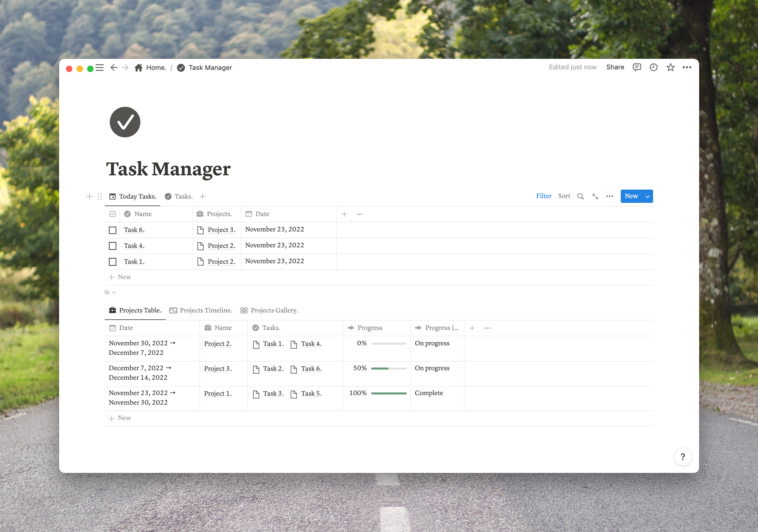Click date cell December 7, 2022 → December 14
758x532 pixels.
(x=152, y=374)
